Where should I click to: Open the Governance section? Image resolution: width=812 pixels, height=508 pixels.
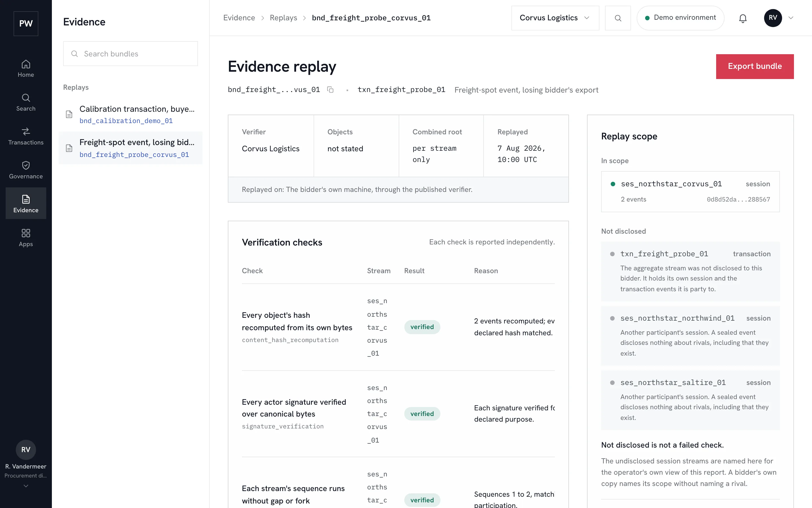point(26,170)
